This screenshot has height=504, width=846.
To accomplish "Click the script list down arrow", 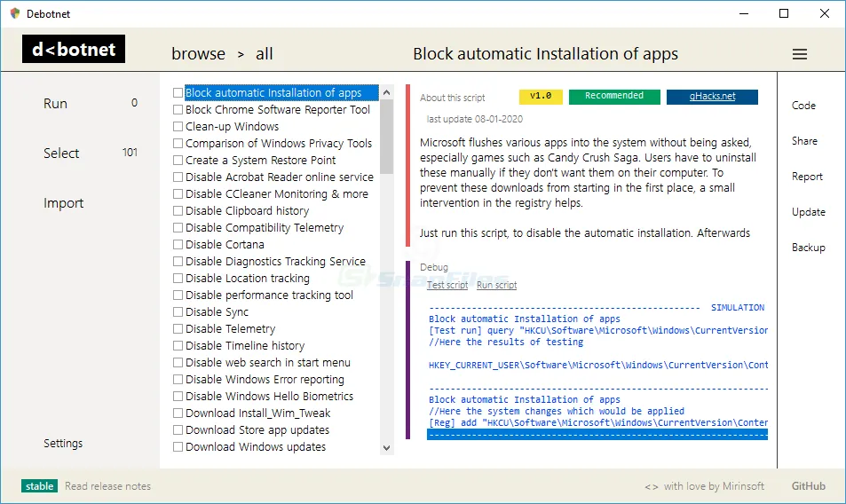I will point(386,447).
